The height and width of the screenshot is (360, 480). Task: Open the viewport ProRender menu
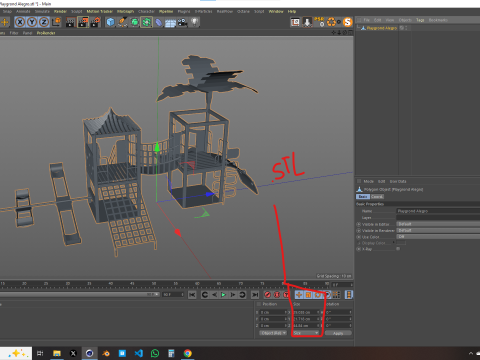pos(46,33)
